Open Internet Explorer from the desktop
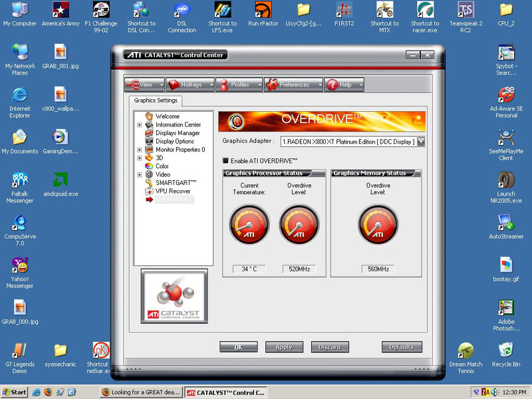The image size is (532, 399). [20, 102]
